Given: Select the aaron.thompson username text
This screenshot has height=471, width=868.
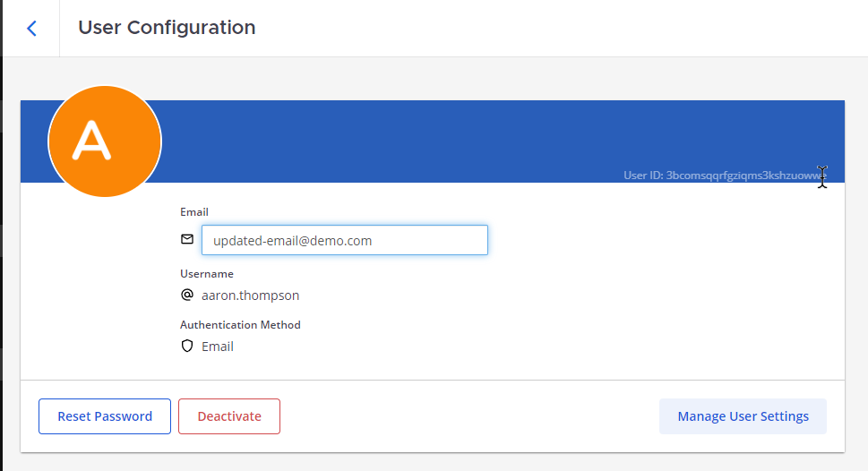Looking at the screenshot, I should 250,295.
